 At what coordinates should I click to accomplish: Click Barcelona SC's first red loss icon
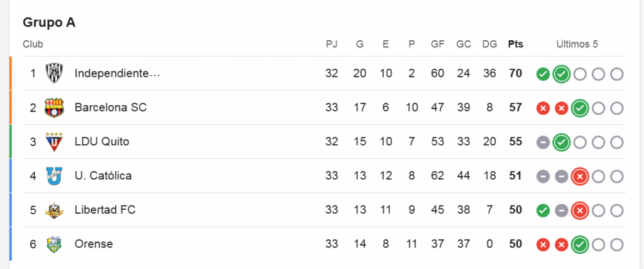click(543, 108)
